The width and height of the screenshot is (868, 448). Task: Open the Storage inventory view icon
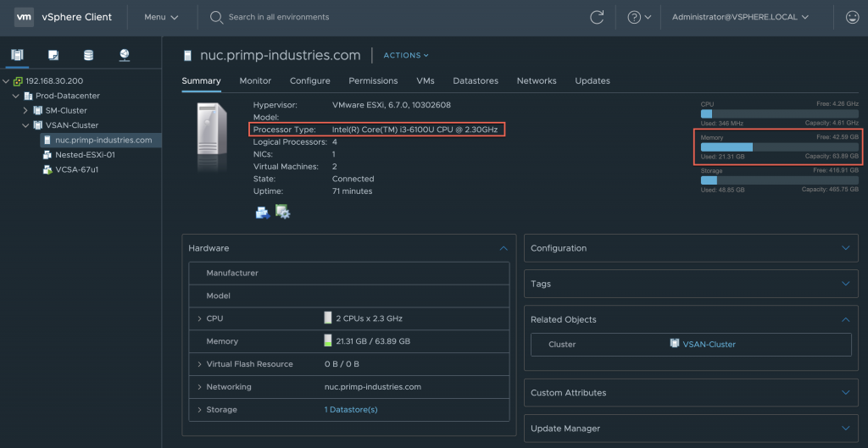(89, 56)
